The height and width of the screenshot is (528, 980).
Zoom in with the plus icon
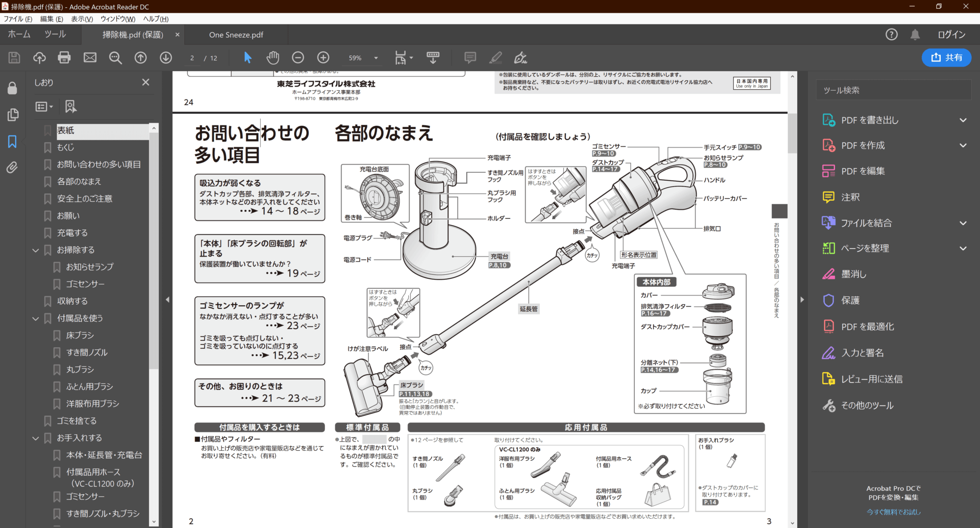pos(323,58)
